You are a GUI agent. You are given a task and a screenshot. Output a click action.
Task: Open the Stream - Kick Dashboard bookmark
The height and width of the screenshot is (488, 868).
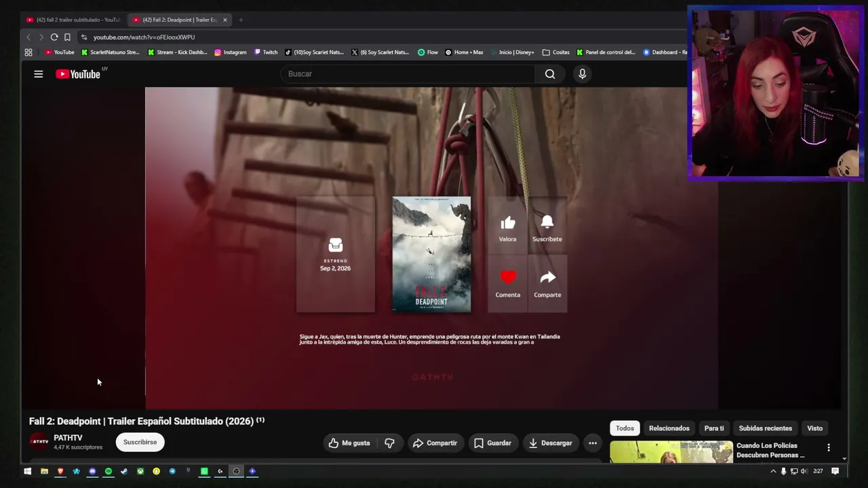(178, 52)
